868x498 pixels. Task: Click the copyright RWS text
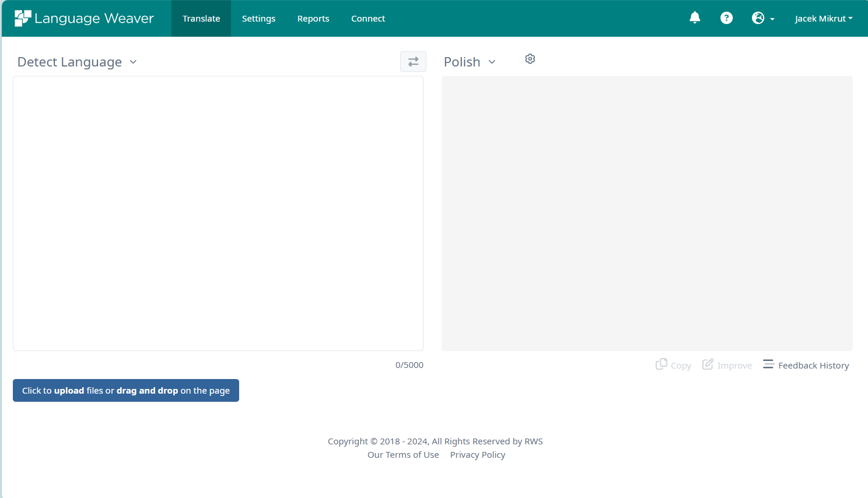tap(435, 441)
